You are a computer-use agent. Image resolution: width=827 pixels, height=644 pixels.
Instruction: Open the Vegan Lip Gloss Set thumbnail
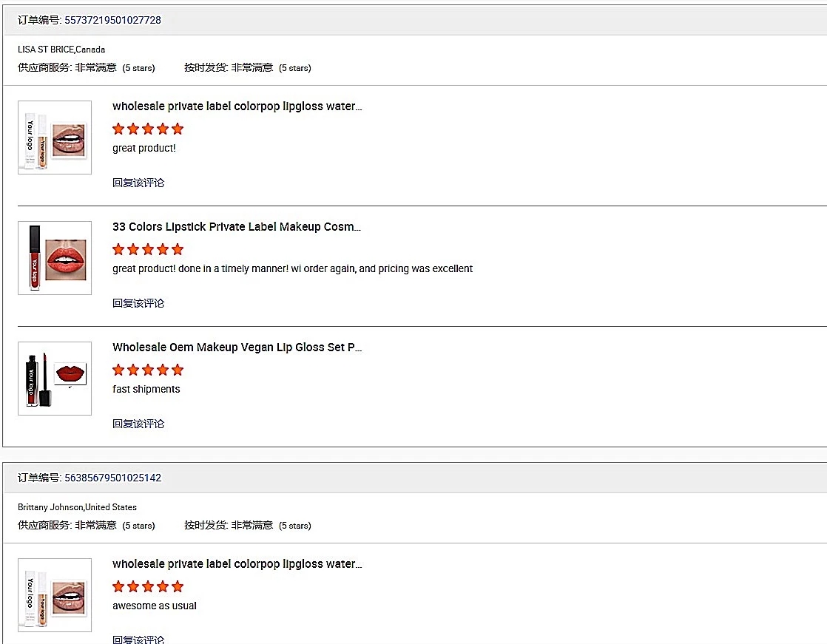pos(55,379)
